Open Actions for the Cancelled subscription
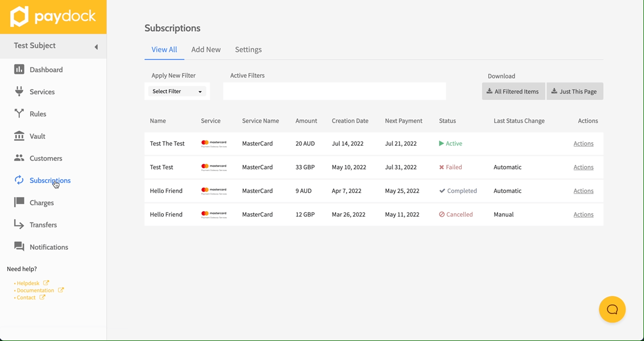The height and width of the screenshot is (341, 644). click(x=583, y=215)
